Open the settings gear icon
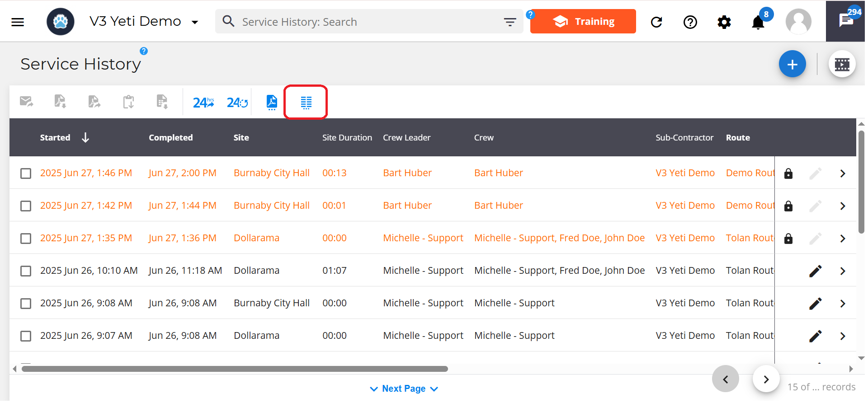The image size is (868, 403). 724,22
